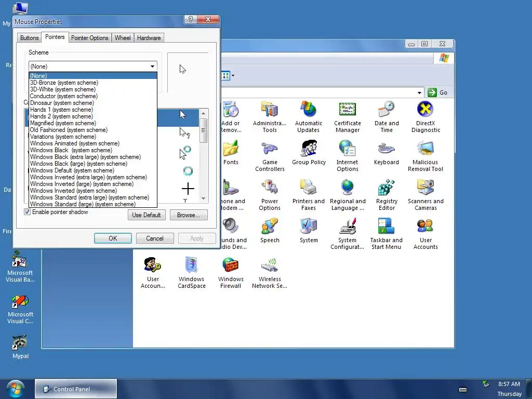Open Windows CardSpace icon

coord(192,273)
